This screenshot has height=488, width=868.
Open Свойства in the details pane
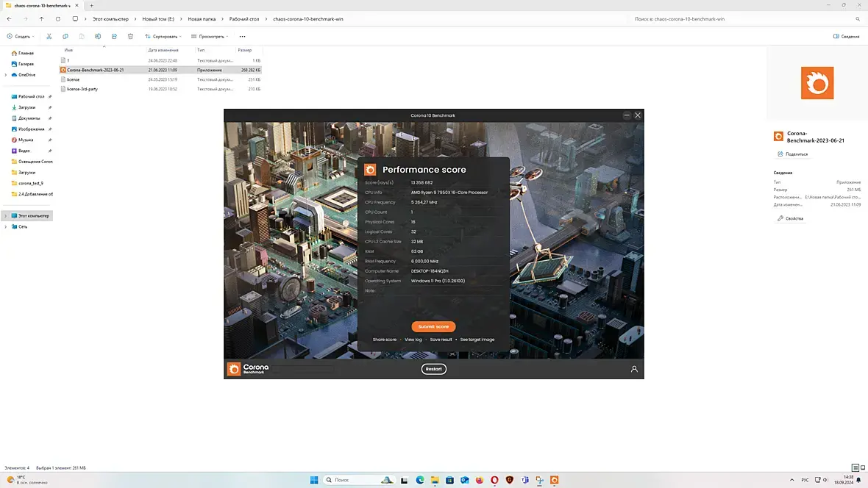[791, 218]
